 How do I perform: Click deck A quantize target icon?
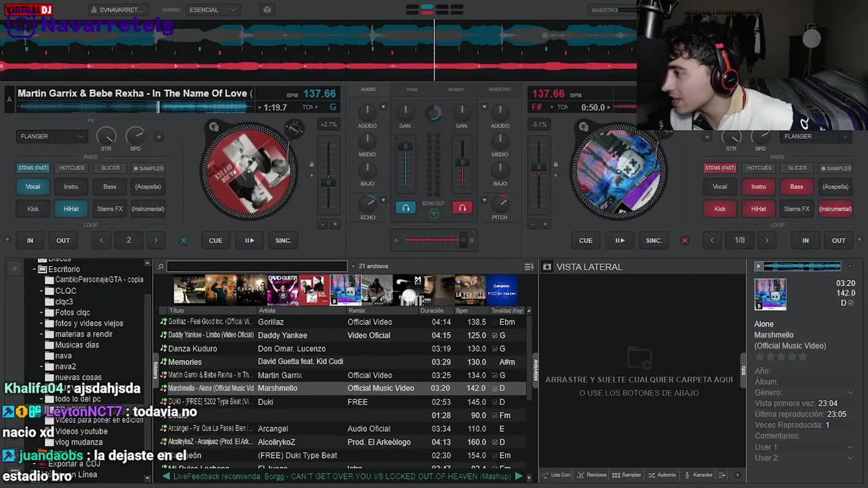click(x=183, y=241)
